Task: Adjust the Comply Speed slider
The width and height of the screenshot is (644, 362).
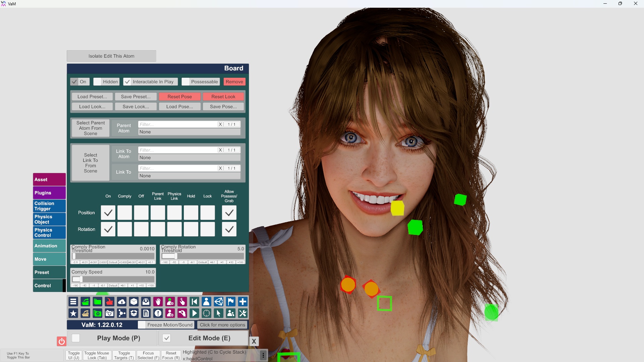Action: click(x=113, y=279)
